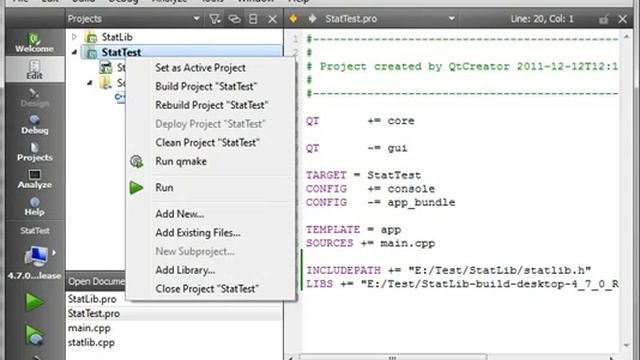Viewport: 640px width, 360px height.
Task: Choose Clean Project "StatTest"
Action: coord(207,143)
